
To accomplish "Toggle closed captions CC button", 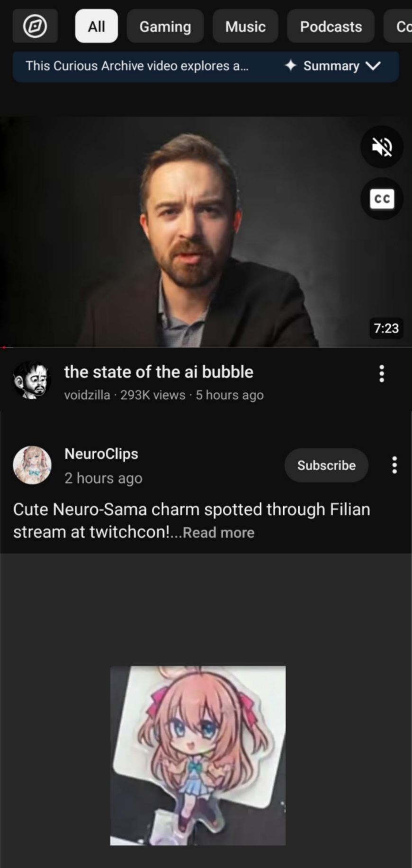I will click(x=382, y=199).
